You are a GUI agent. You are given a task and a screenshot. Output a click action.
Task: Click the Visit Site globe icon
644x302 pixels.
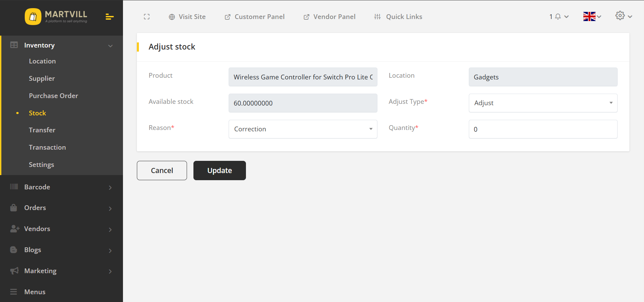click(x=172, y=17)
